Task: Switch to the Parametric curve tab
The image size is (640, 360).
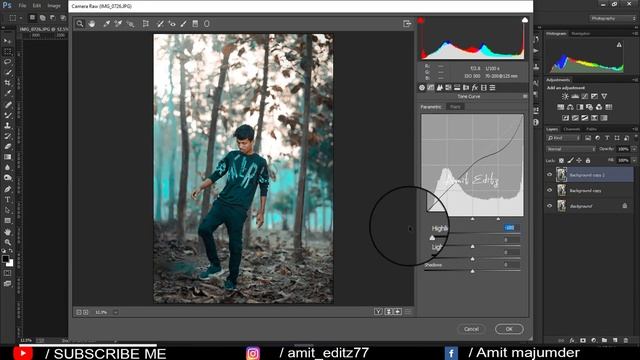Action: tap(431, 107)
